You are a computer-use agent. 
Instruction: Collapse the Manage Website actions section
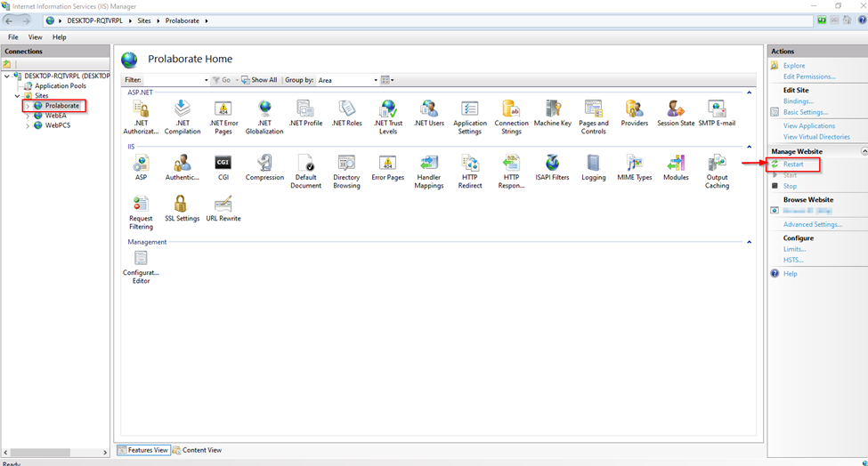864,151
